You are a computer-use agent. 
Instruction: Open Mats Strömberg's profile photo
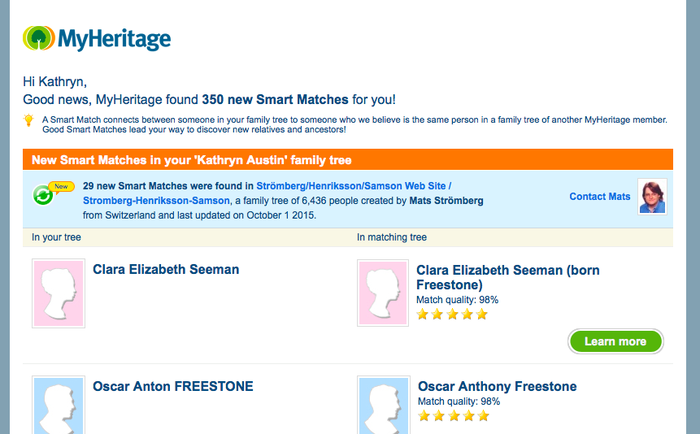[x=652, y=197]
